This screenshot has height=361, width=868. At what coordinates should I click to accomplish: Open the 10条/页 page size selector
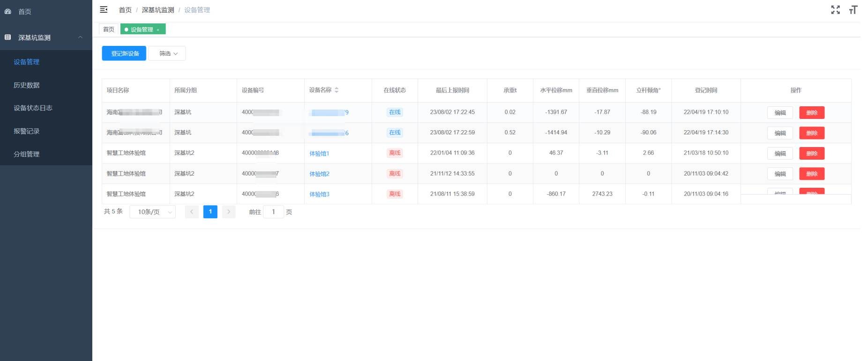click(x=153, y=212)
